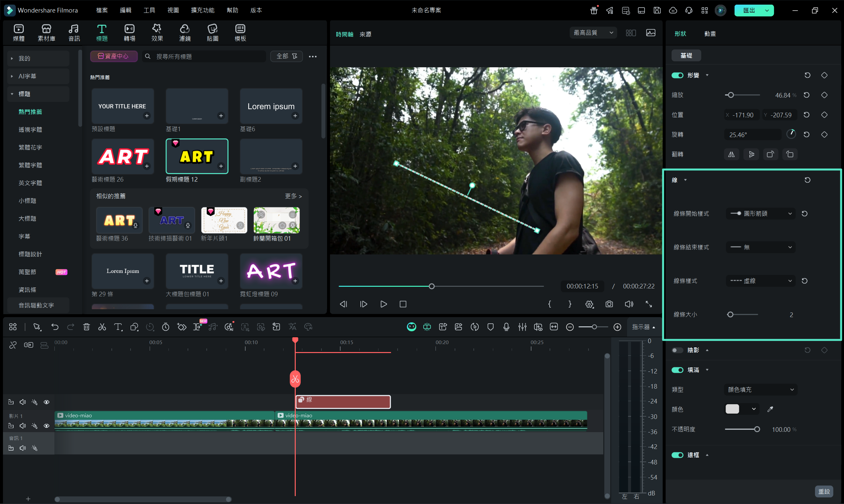Click the 重設 reset button
Image resolution: width=844 pixels, height=504 pixels.
pyautogui.click(x=824, y=491)
